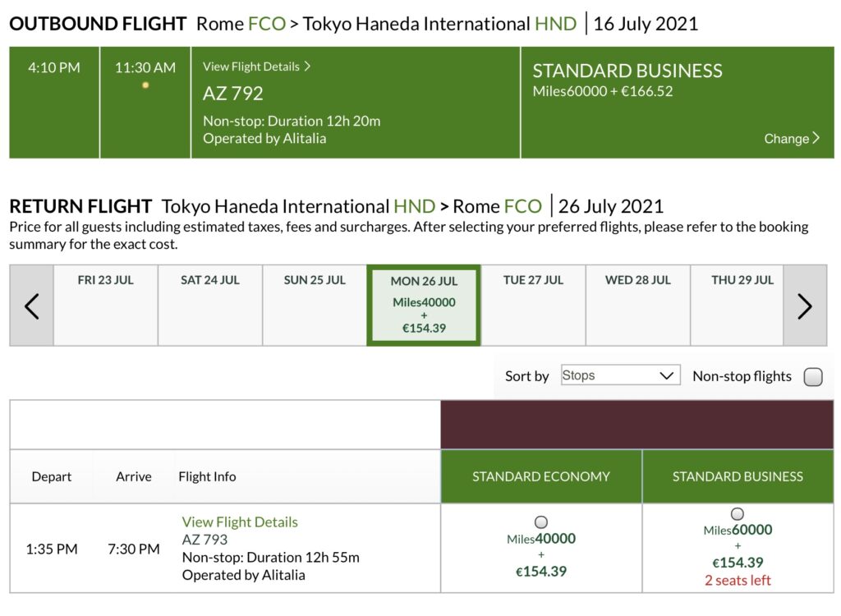Switch to the TUE 27 JUL date
The width and height of the screenshot is (841, 616).
(533, 305)
